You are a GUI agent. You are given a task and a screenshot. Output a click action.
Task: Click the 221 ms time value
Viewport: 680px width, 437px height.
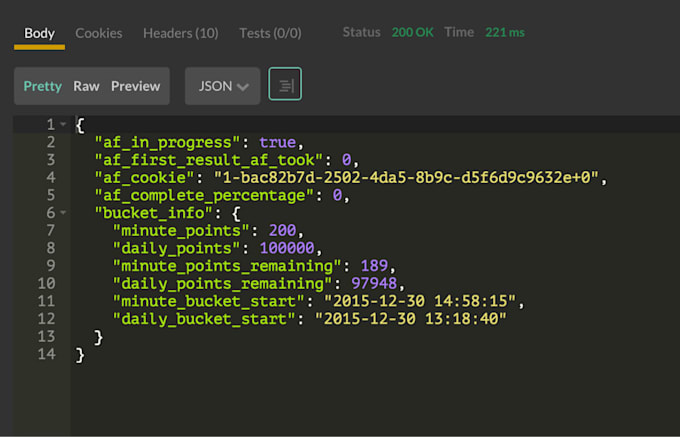pyautogui.click(x=505, y=33)
